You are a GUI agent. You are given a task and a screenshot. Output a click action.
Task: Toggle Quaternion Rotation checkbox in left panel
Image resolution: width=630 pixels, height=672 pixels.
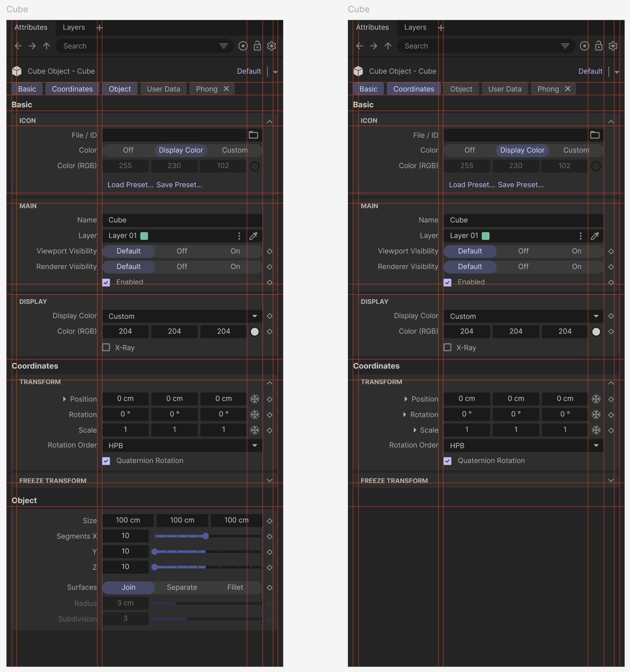click(x=106, y=461)
